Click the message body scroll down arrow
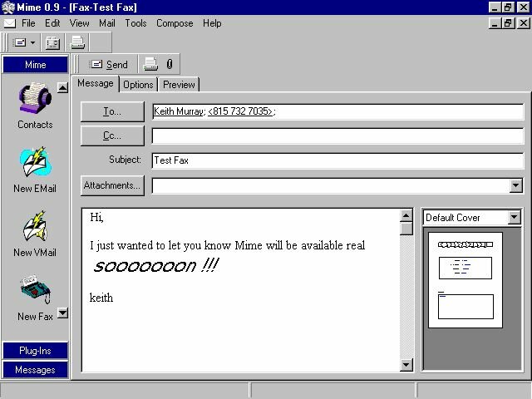The height and width of the screenshot is (399, 532). tap(406, 365)
